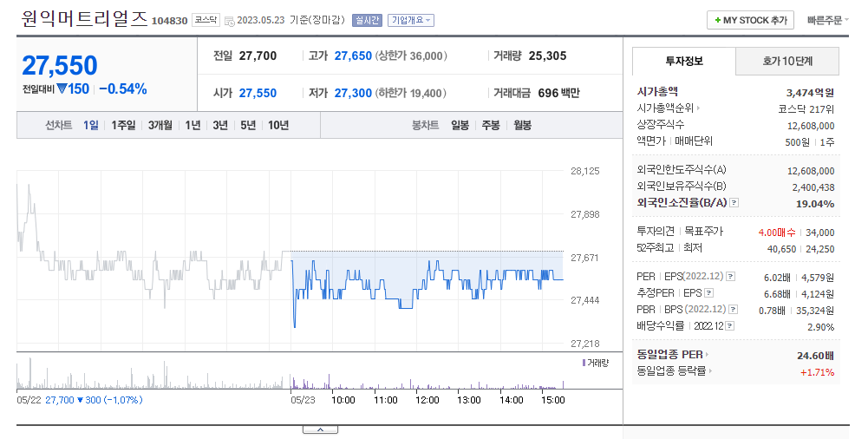Collapse the chart with the bottom chevron handle

[x=320, y=429]
